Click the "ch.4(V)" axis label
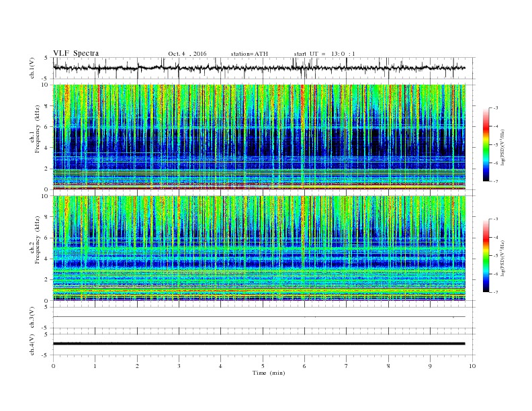532x411 pixels. [32, 345]
